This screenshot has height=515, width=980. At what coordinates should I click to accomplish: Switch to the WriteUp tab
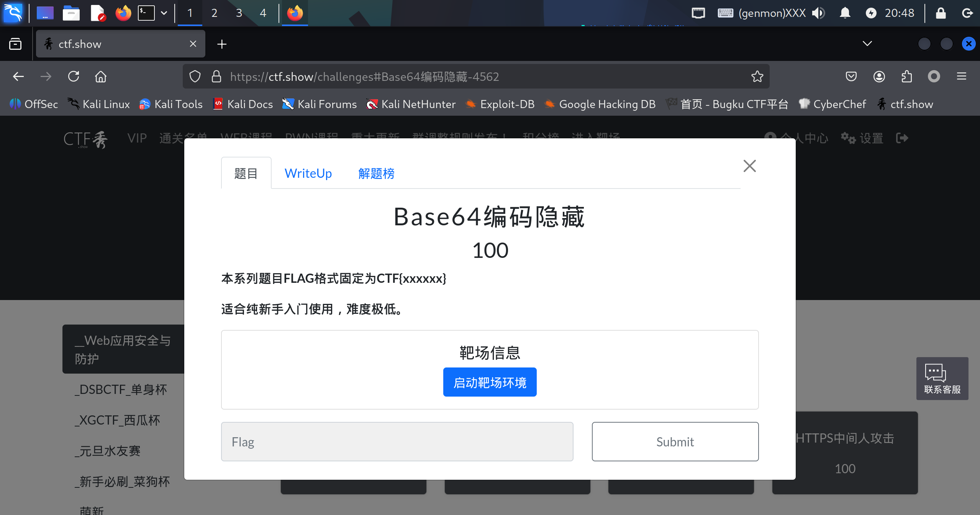[308, 173]
